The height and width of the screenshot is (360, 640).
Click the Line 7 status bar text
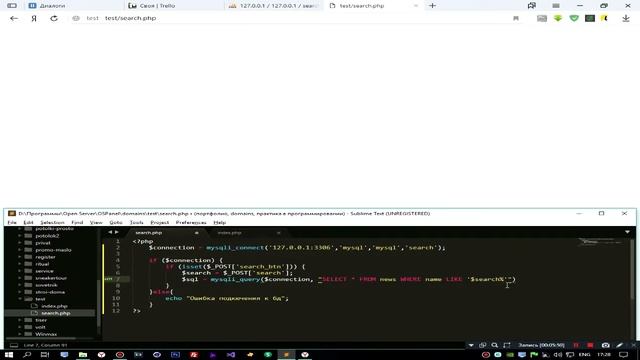tap(45, 345)
